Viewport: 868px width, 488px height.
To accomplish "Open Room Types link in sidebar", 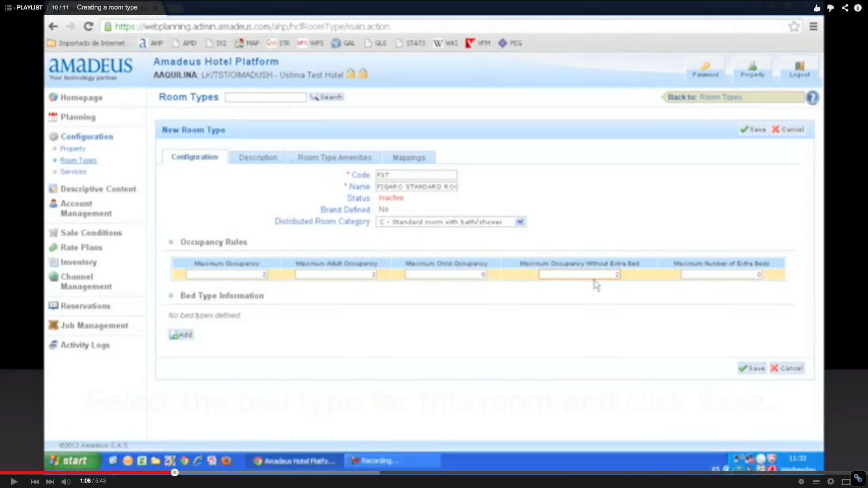I will (78, 160).
